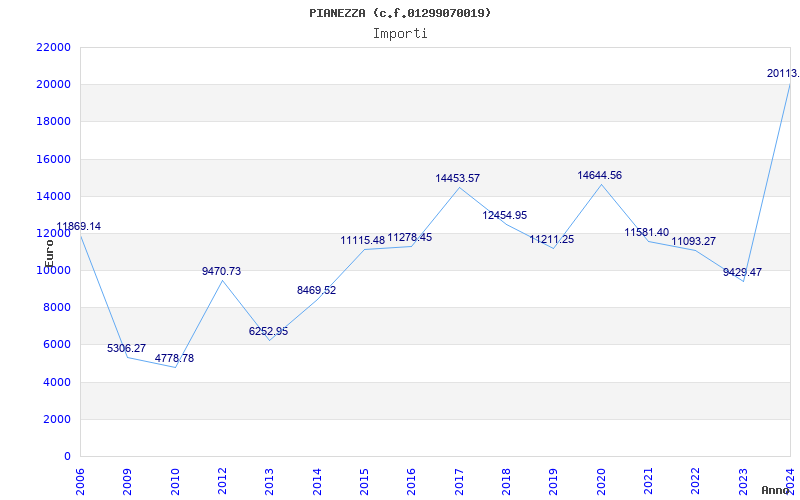Select the 6252.95 data label
Screen dimensions: 800x500
[268, 332]
